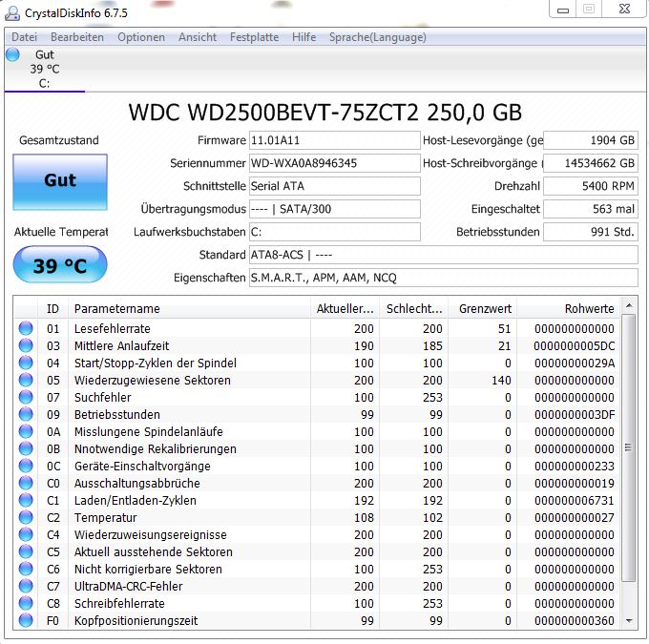Click the Firmware field 11.01A11

[334, 140]
